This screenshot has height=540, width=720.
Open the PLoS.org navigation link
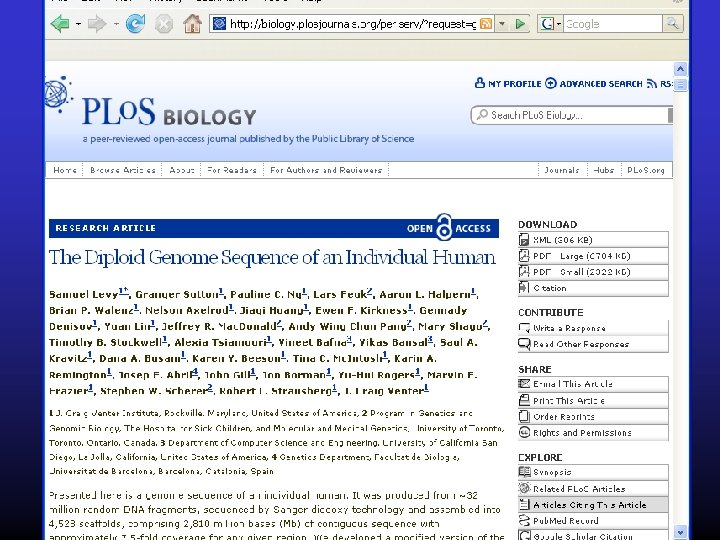coord(646,170)
